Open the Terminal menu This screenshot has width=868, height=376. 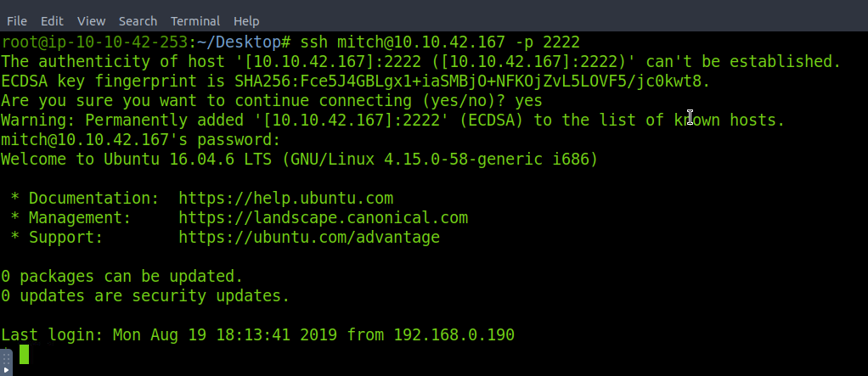point(195,20)
